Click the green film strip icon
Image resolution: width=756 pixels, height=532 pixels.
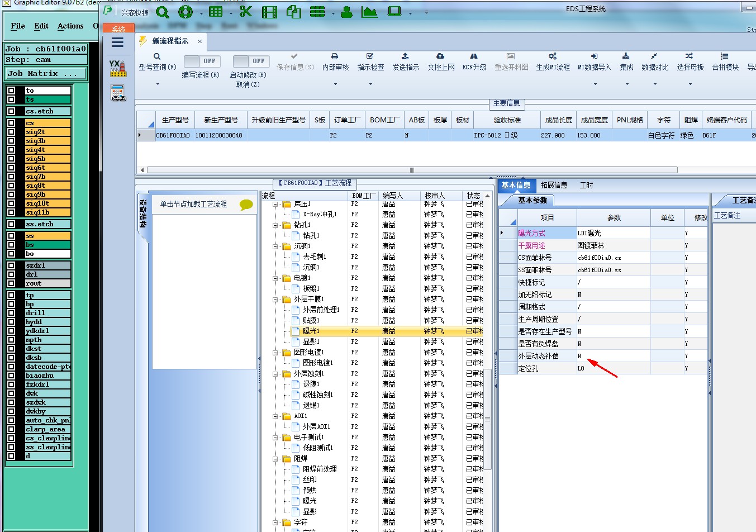(269, 12)
